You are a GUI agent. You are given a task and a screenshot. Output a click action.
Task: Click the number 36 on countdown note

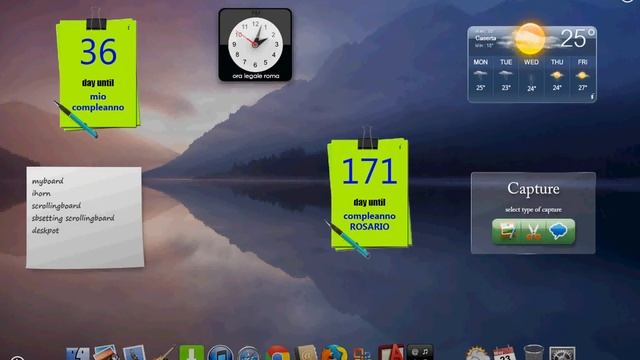point(98,52)
